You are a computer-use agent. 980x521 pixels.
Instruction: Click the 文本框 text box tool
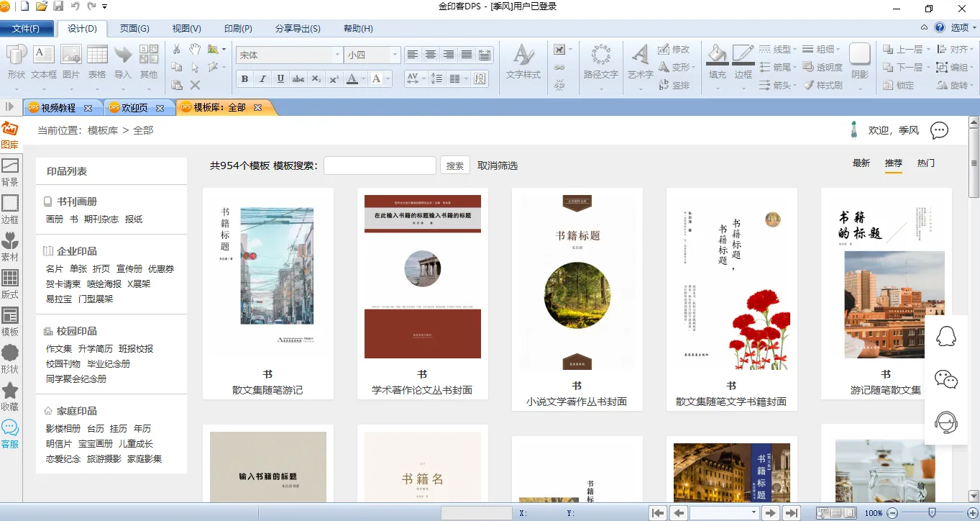44,62
